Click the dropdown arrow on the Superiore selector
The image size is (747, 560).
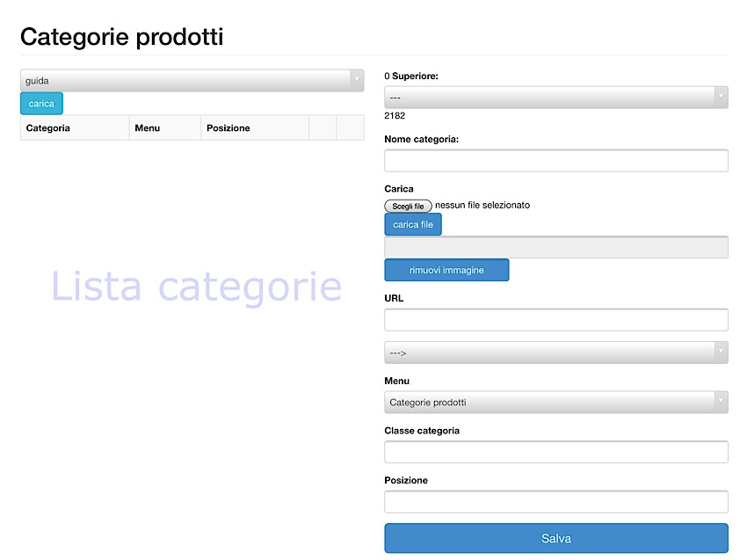[722, 97]
